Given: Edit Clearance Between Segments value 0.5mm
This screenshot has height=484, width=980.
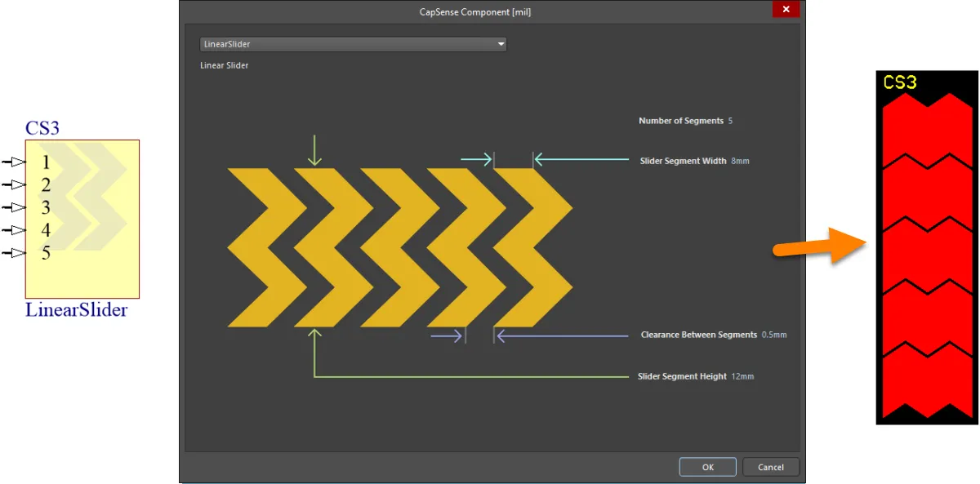Looking at the screenshot, I should (x=773, y=335).
